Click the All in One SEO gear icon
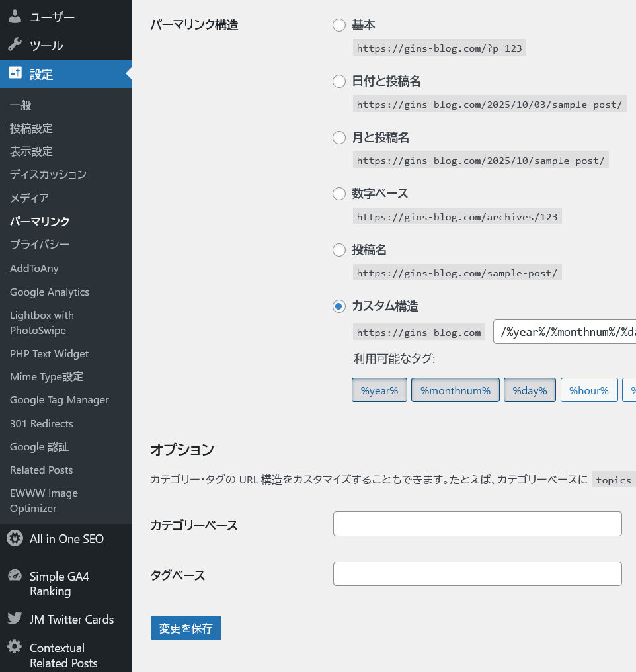Viewport: 636px width, 672px height. [15, 538]
